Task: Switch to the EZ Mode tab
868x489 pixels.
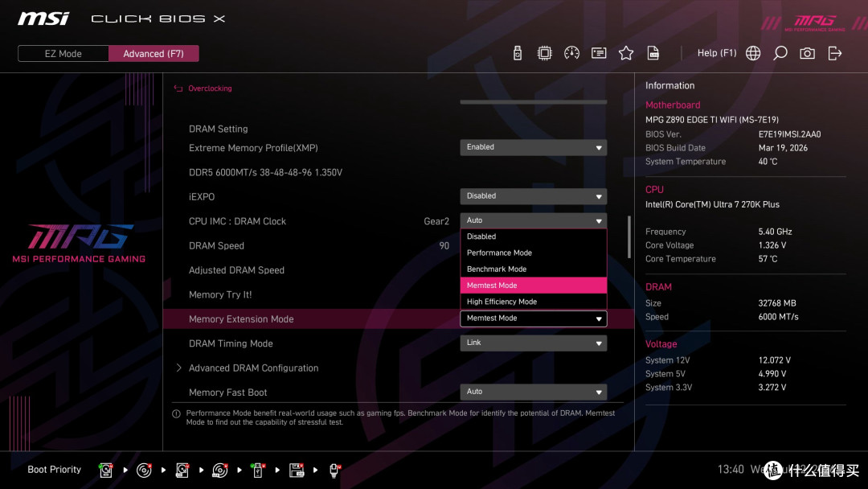Action: [63, 54]
